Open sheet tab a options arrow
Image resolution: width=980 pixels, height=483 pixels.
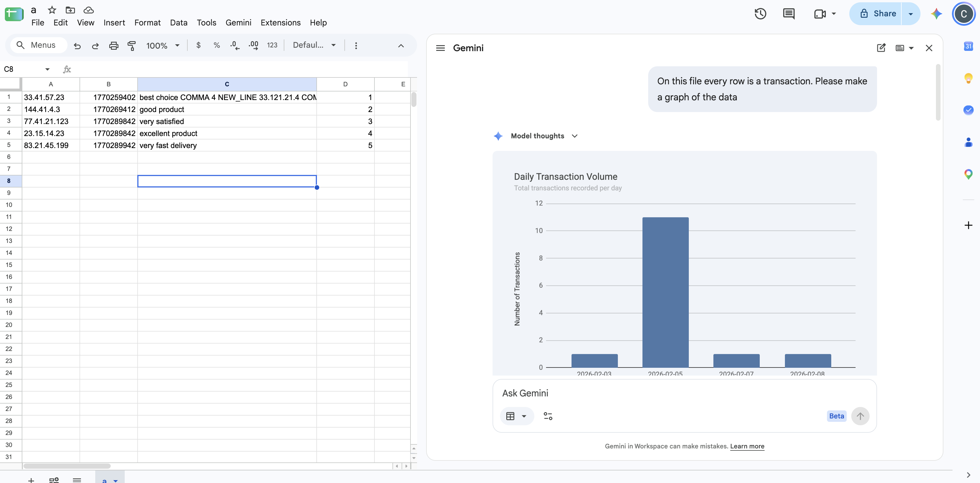(116, 480)
